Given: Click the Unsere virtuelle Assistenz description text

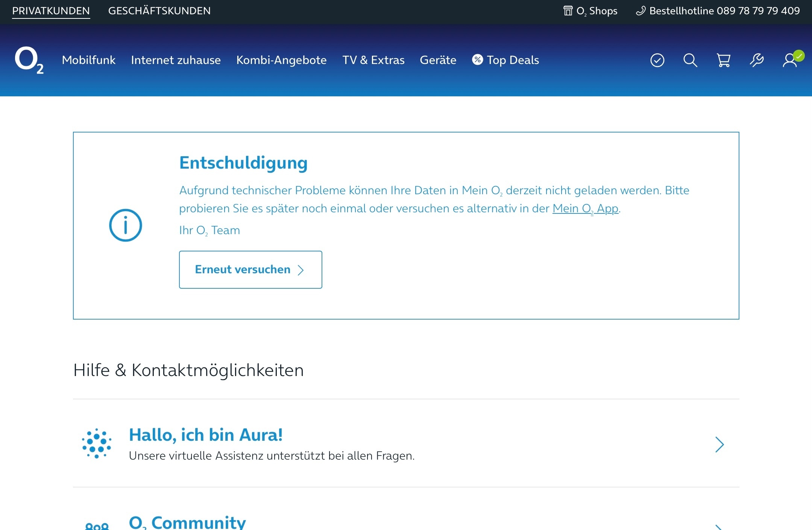Looking at the screenshot, I should click(x=272, y=456).
